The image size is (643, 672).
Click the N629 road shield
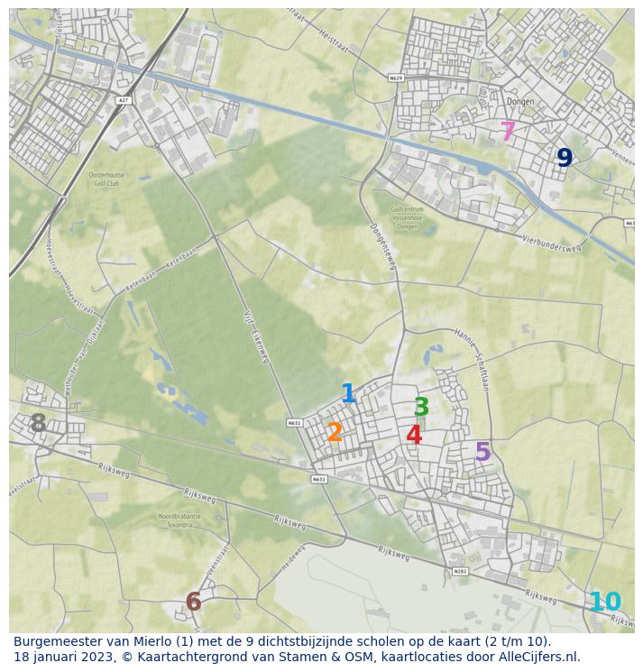(396, 78)
